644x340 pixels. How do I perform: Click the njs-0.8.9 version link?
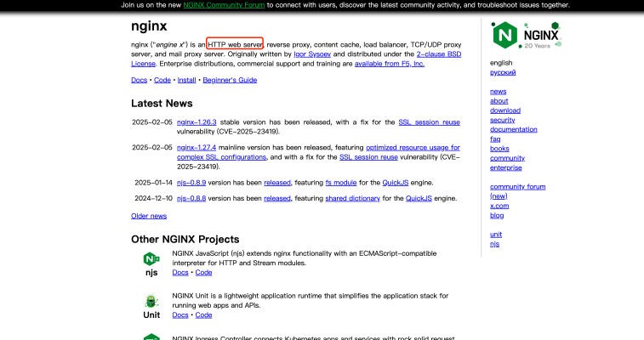tap(192, 182)
